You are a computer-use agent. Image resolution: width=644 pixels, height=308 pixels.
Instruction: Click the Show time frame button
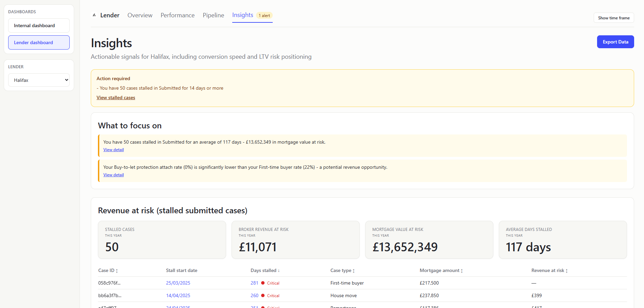pos(613,17)
